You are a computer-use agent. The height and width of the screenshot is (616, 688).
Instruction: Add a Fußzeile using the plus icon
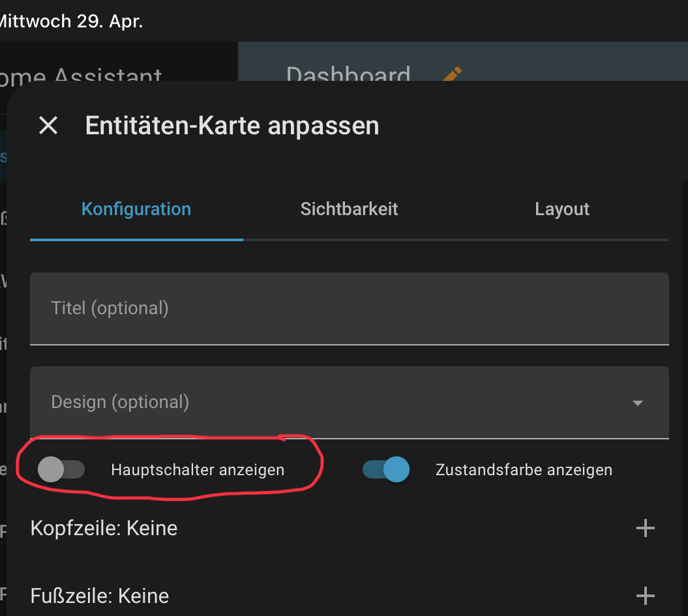click(x=645, y=595)
